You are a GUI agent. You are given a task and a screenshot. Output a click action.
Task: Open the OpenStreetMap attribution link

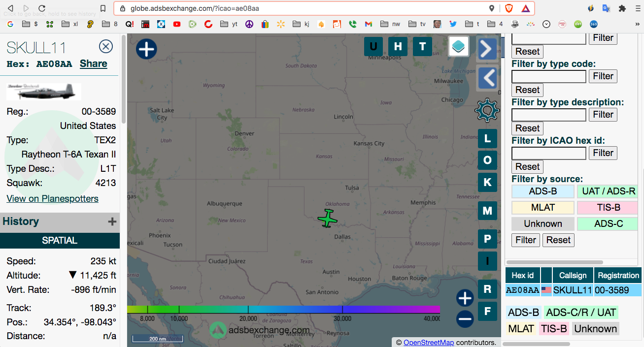pos(429,343)
